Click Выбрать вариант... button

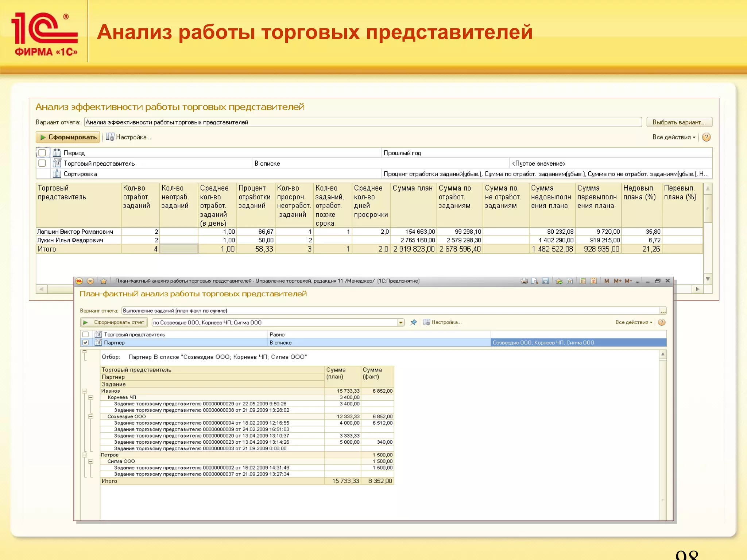point(679,122)
